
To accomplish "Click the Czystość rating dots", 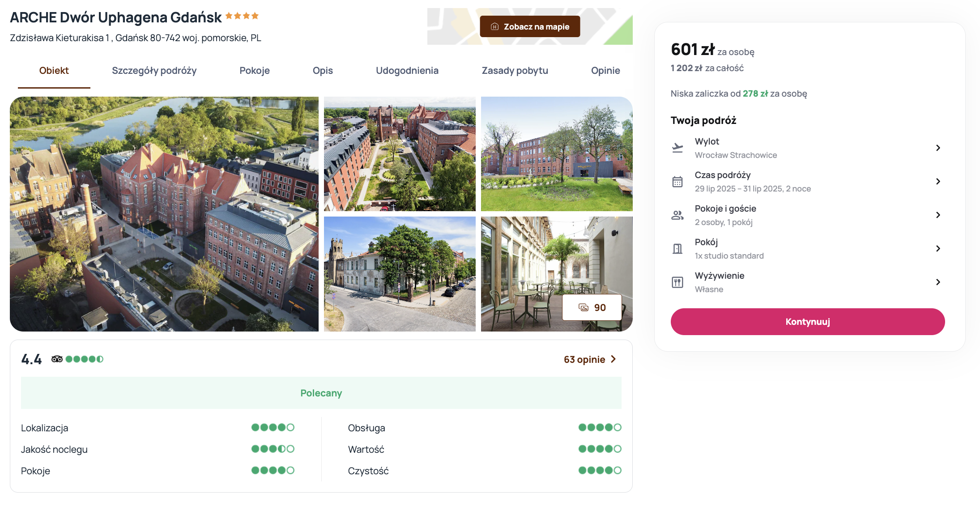I will click(600, 470).
